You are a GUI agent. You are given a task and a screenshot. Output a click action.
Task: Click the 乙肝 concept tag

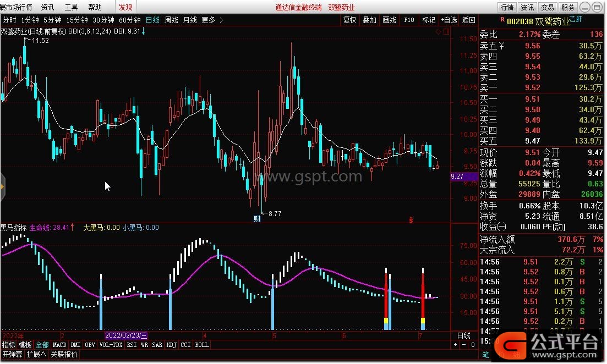pos(576,19)
